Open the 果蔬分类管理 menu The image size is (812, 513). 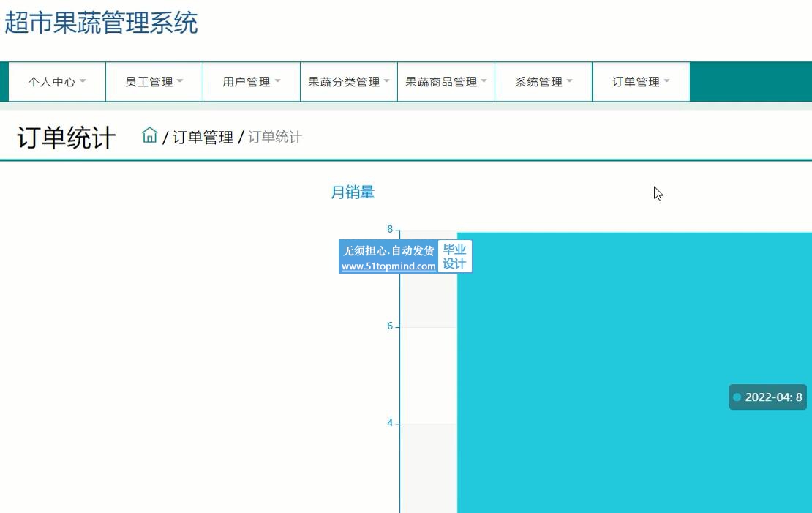click(349, 82)
